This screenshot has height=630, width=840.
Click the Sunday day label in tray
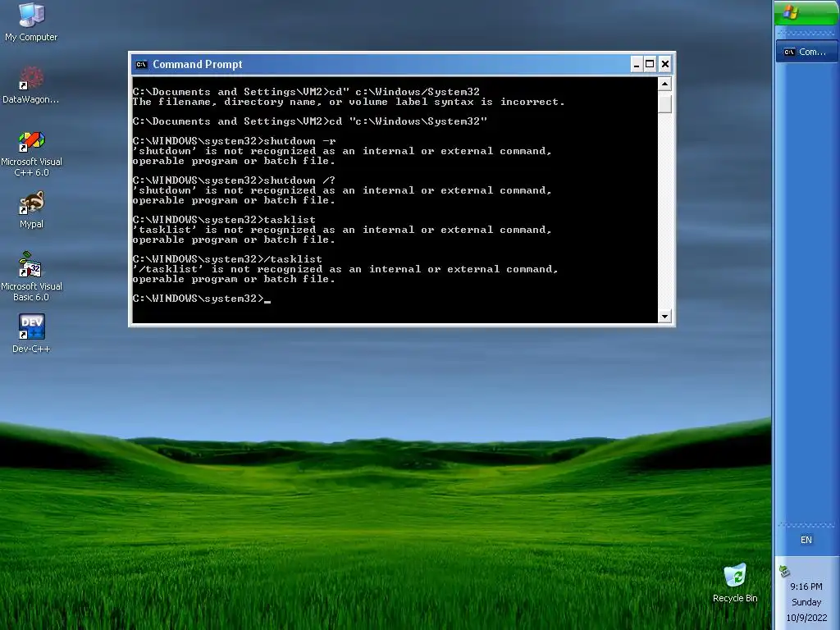click(806, 602)
